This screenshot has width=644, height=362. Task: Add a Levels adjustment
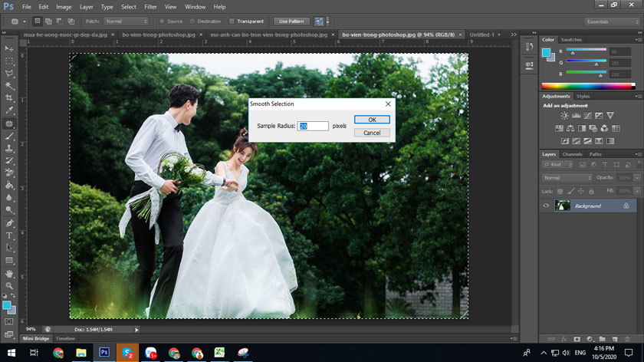[577, 116]
